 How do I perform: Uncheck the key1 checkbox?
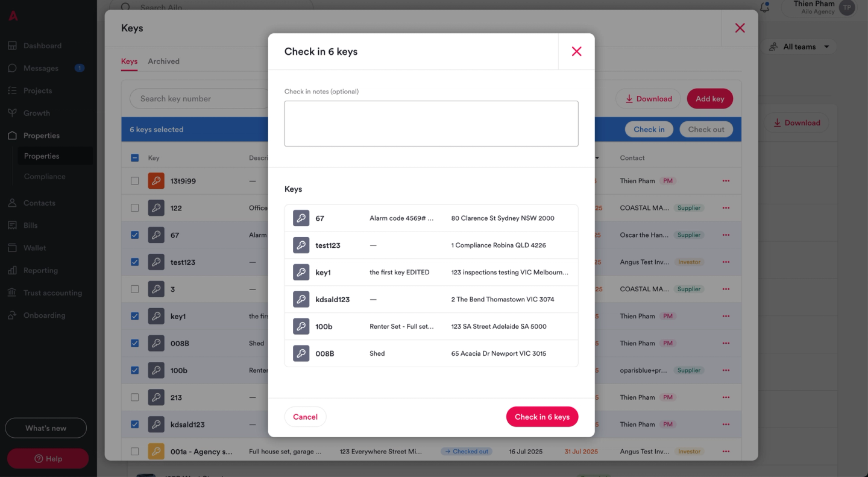click(x=134, y=316)
